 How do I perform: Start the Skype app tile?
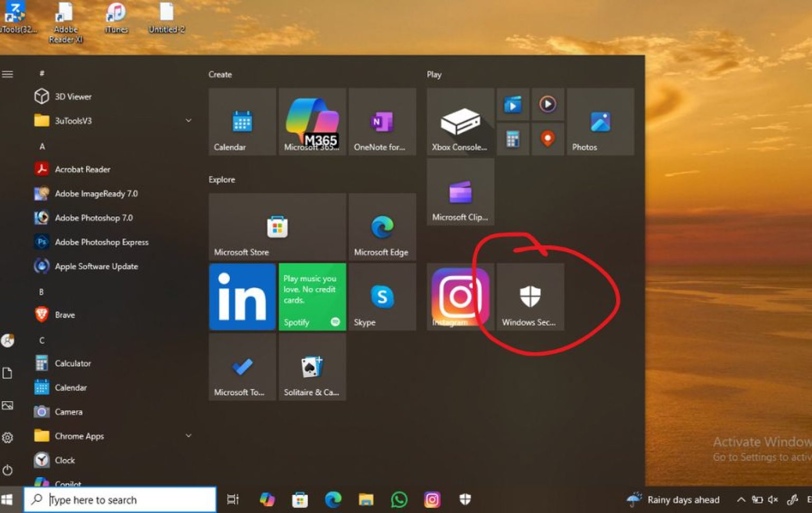click(382, 297)
